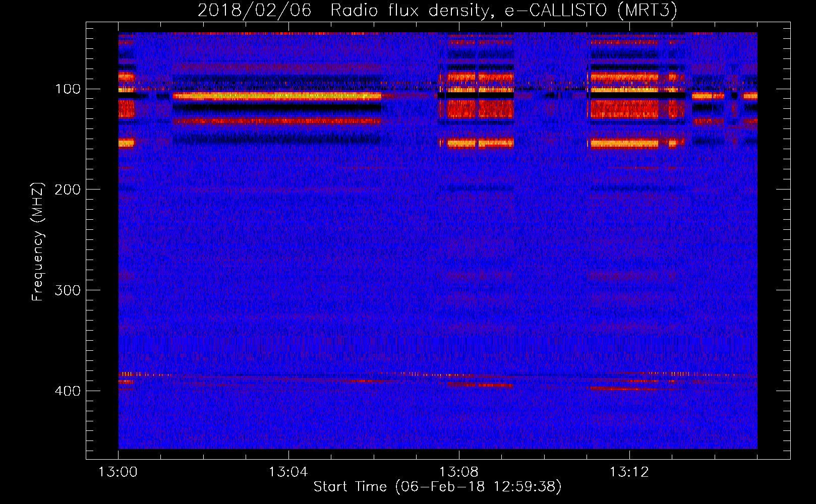
Task: Click the 13:04 time tick label
Action: [288, 472]
